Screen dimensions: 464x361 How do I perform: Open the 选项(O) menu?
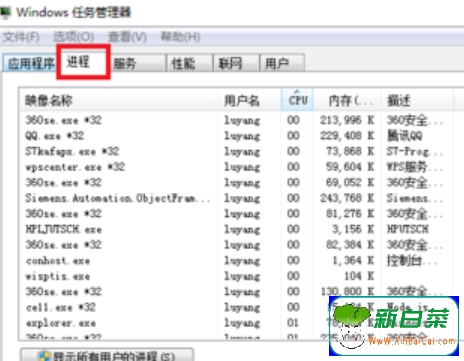tap(74, 37)
